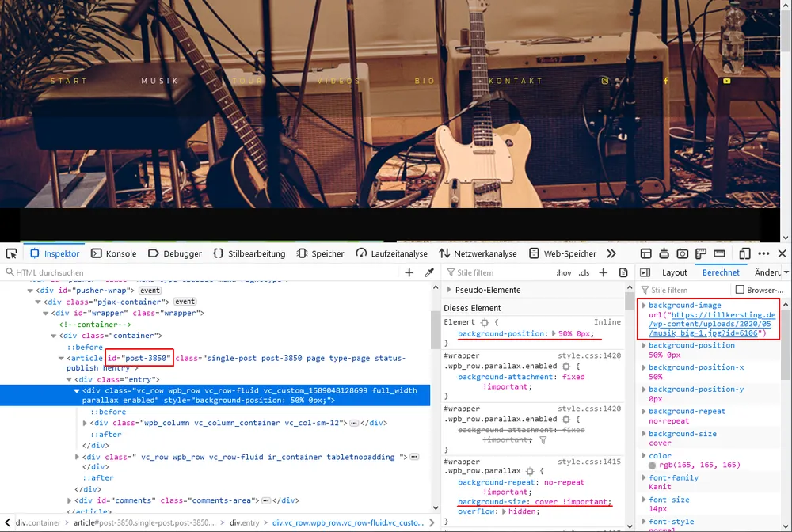Toggle rulers icon in devtools toolbar
The image size is (792, 532).
point(701,253)
